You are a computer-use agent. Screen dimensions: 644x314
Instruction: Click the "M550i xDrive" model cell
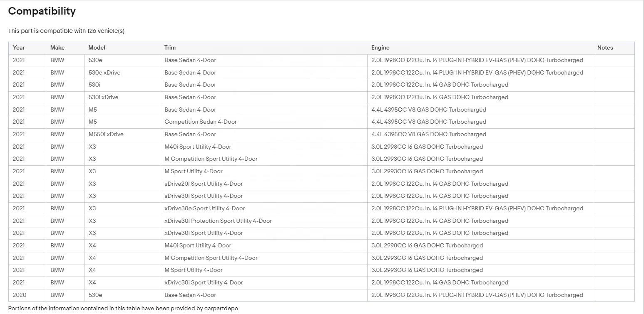coord(106,134)
